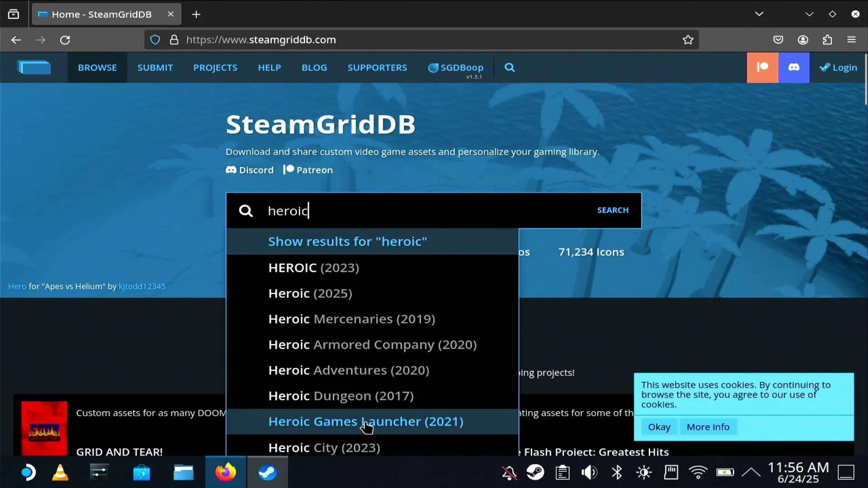Open the volume control tray icon
This screenshot has width=868, height=488.
point(589,473)
